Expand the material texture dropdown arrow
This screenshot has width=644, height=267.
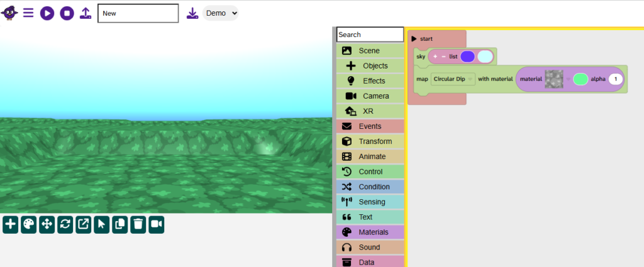pos(568,79)
